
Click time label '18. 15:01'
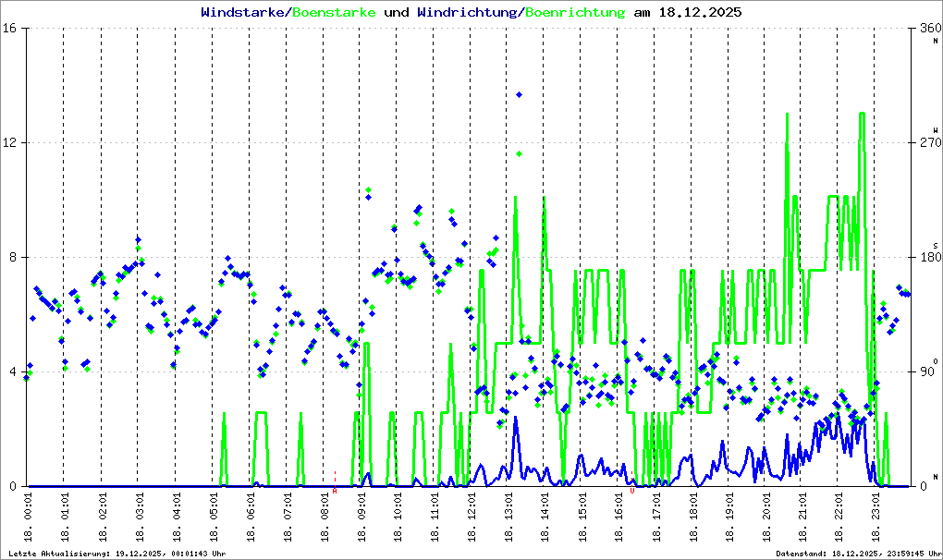582,517
